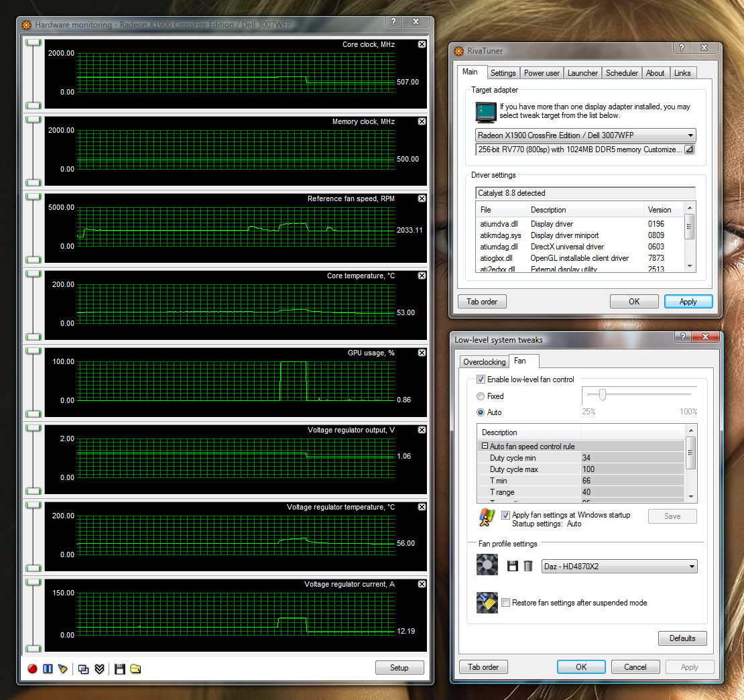Screen dimensions: 744x700
Task: Switch to the Overclocking tab
Action: 484,362
